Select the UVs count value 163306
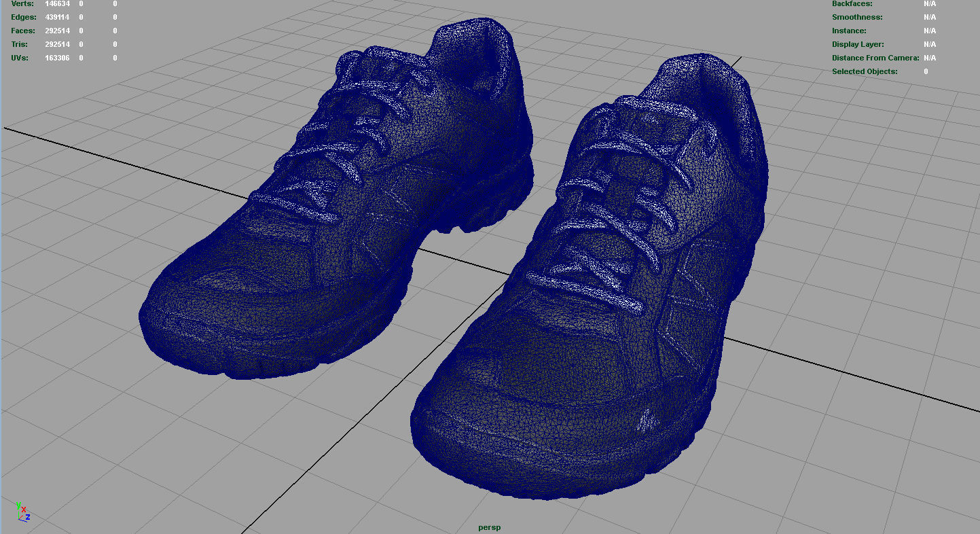The width and height of the screenshot is (980, 534). (x=57, y=58)
